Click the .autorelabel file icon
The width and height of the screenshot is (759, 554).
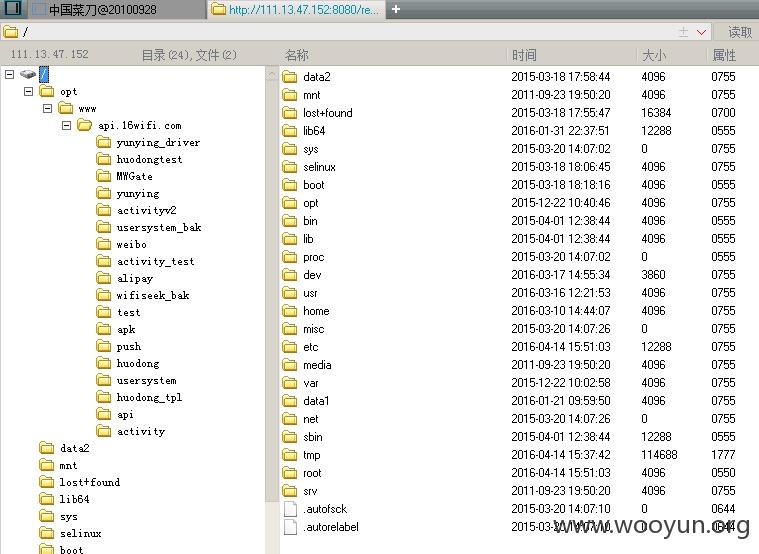coord(290,527)
